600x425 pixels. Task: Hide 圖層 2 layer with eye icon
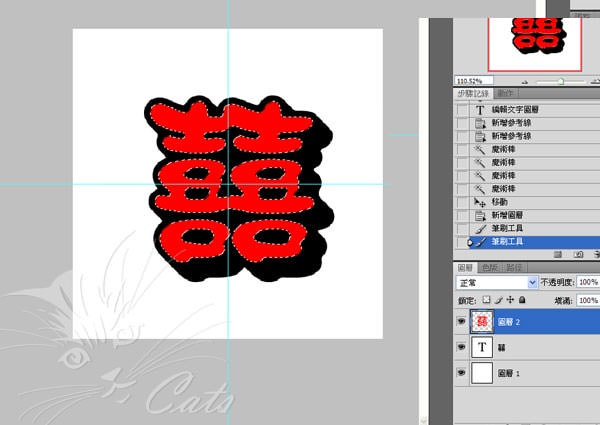click(461, 321)
